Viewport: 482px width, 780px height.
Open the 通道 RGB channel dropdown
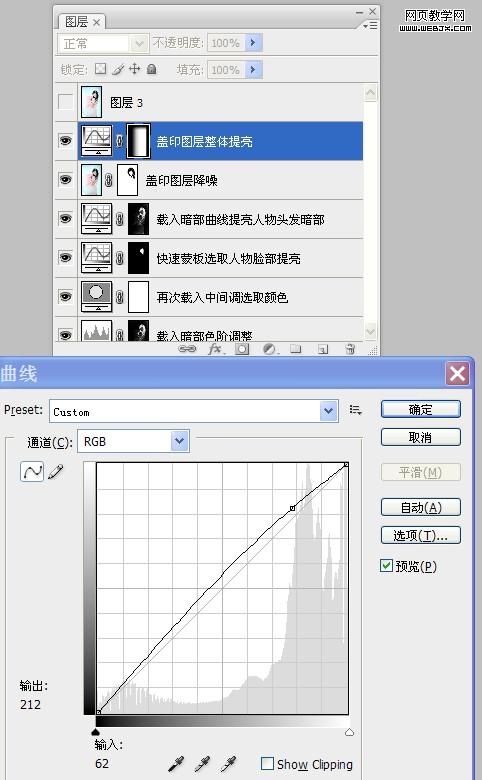[x=180, y=441]
